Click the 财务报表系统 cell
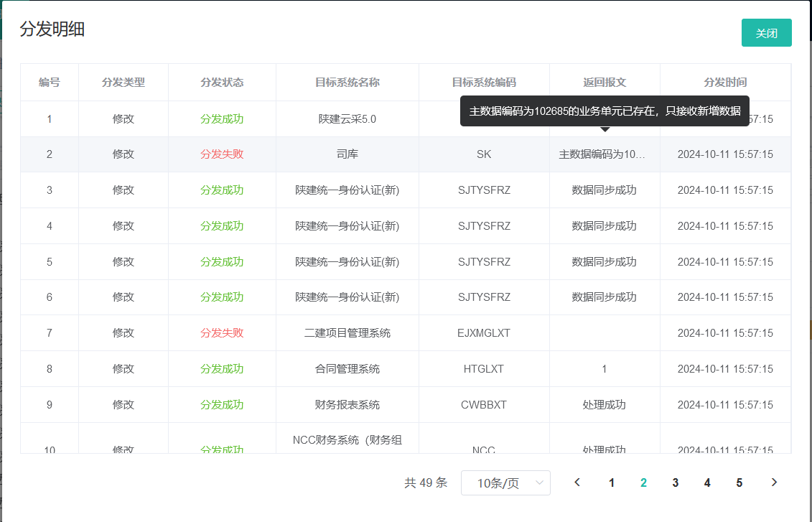The height and width of the screenshot is (522, 812). [347, 405]
